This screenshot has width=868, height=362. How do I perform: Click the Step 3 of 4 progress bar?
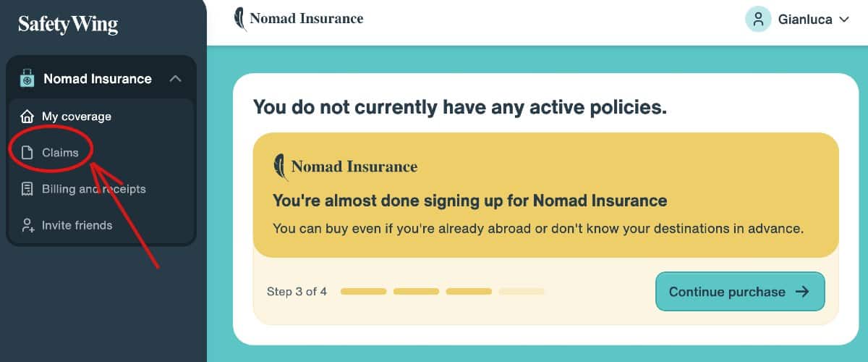coord(443,292)
